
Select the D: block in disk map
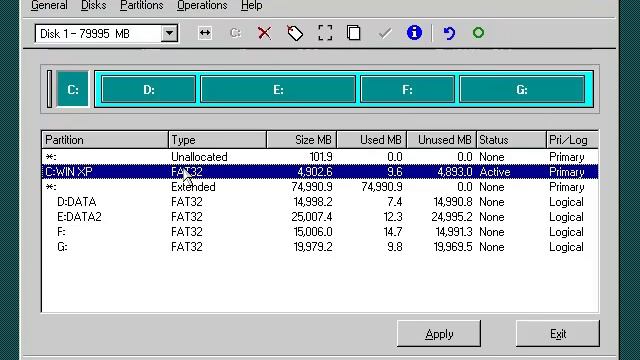149,89
